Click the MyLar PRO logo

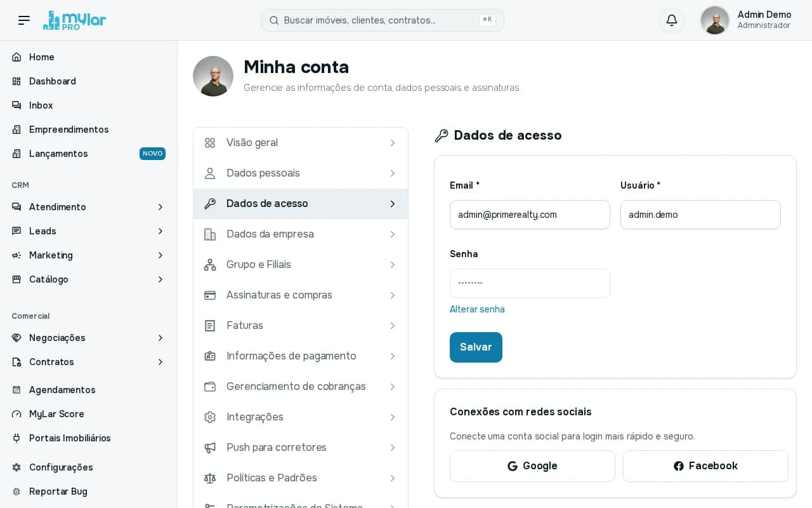pos(74,20)
